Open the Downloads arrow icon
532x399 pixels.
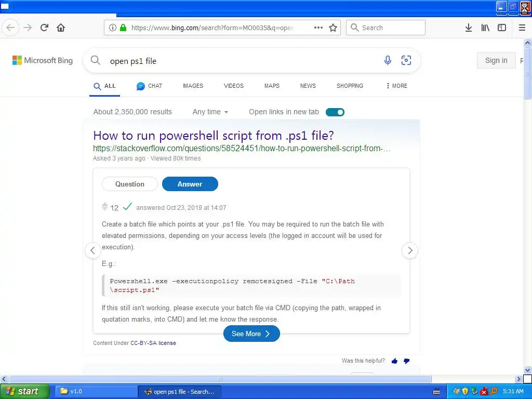click(x=469, y=28)
